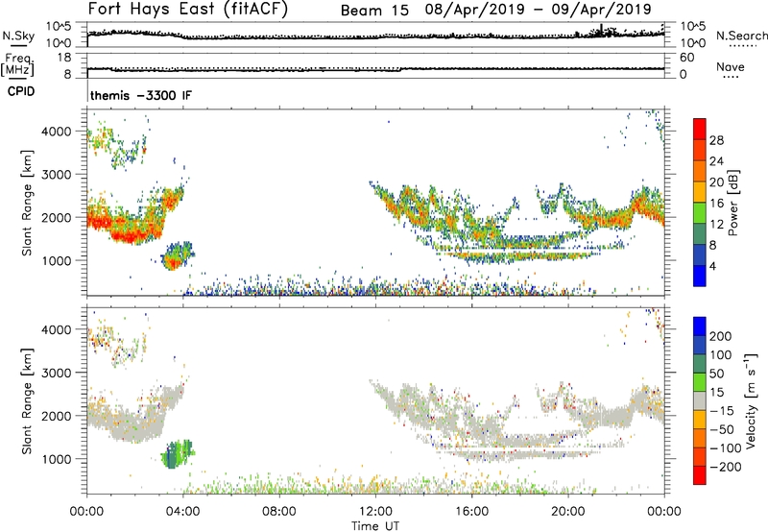
Task: Click the '16:00' time axis tick label
Action: click(471, 512)
